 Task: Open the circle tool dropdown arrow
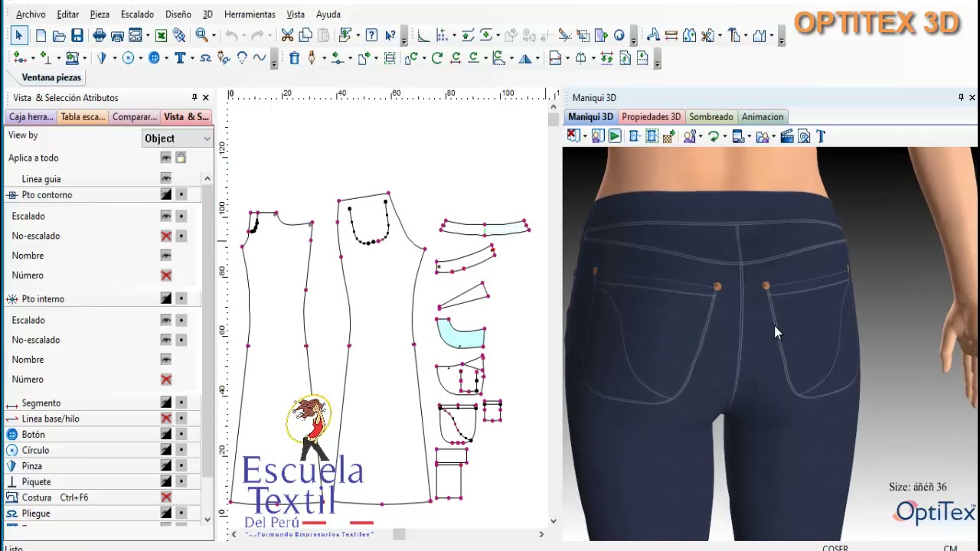[139, 58]
